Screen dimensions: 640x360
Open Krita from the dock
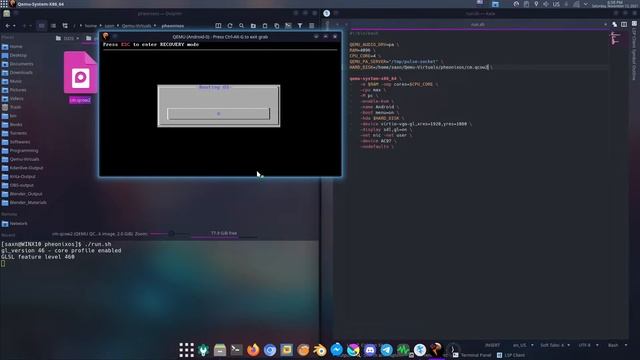point(353,350)
